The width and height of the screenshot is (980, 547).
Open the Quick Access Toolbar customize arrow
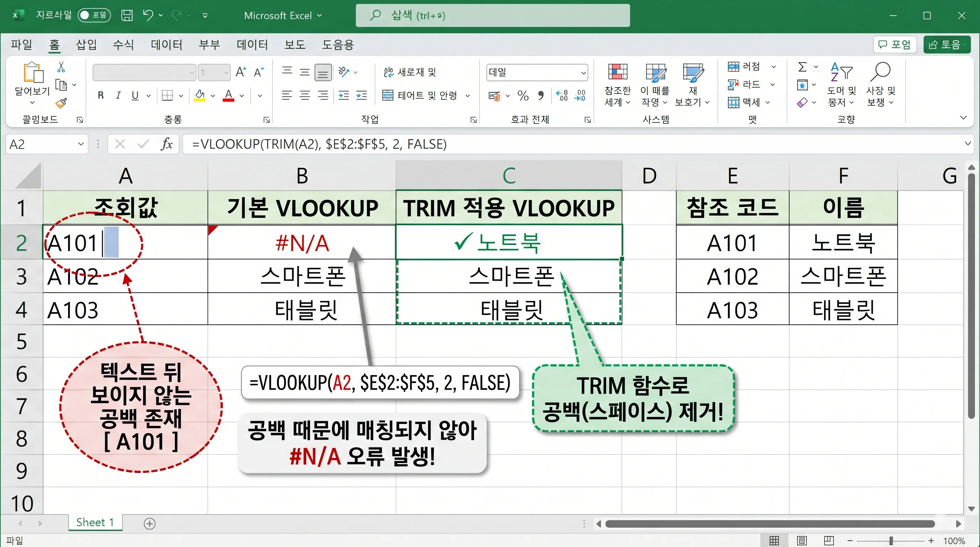coord(205,16)
